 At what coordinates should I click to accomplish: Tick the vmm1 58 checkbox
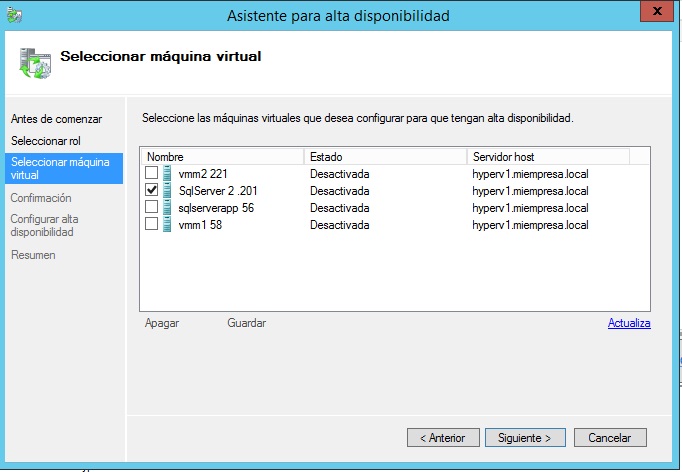(152, 224)
